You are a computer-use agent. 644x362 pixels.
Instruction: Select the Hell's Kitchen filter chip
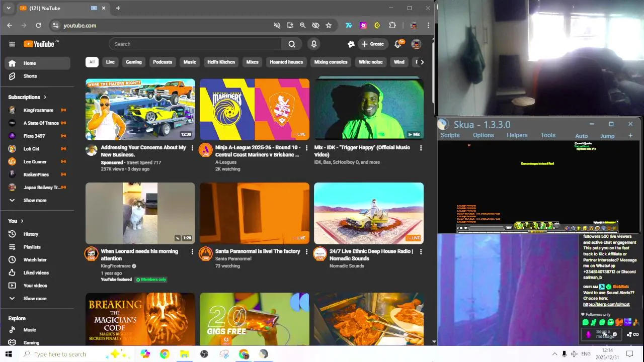221,62
